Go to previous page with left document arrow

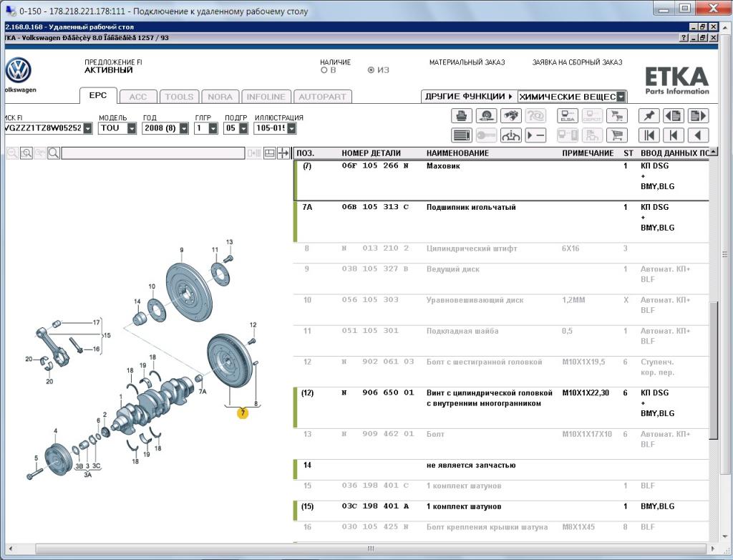(674, 115)
